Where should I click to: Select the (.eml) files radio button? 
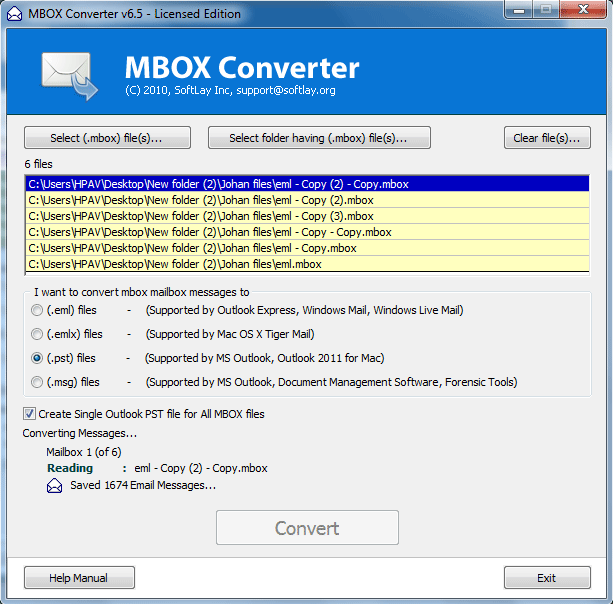tap(37, 310)
